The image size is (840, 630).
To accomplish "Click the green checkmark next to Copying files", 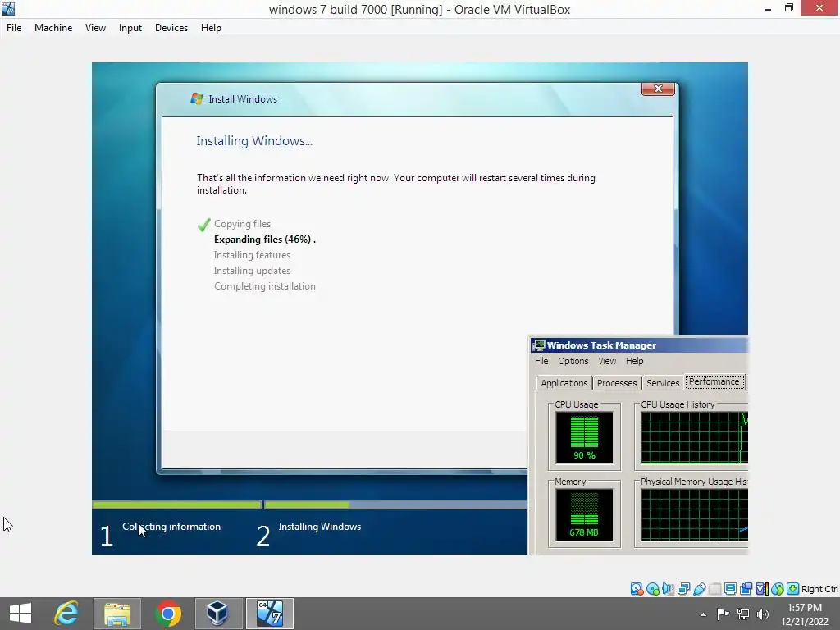I will tap(203, 225).
